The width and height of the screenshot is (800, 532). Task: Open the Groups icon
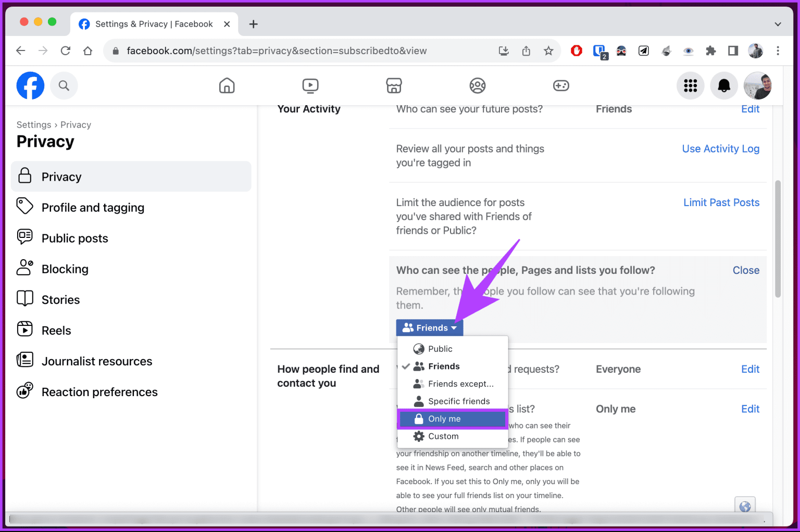click(x=478, y=85)
